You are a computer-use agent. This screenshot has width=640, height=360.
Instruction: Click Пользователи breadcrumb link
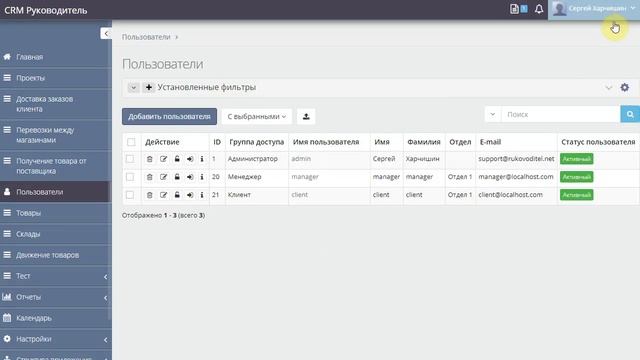point(146,37)
